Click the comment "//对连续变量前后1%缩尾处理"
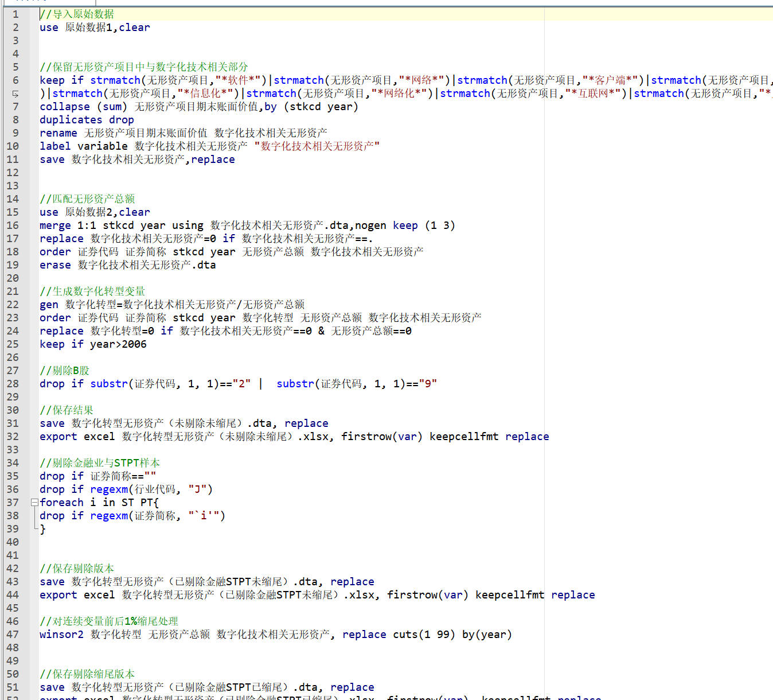 coord(109,621)
